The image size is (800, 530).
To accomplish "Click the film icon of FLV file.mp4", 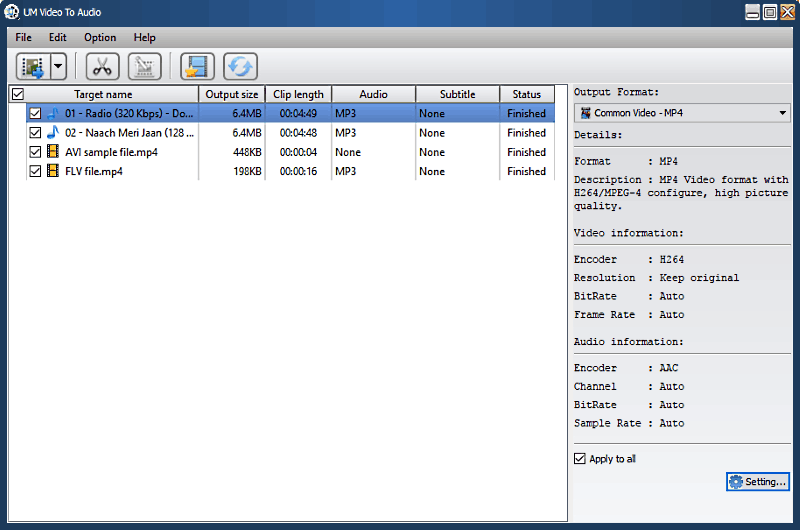I will (53, 171).
